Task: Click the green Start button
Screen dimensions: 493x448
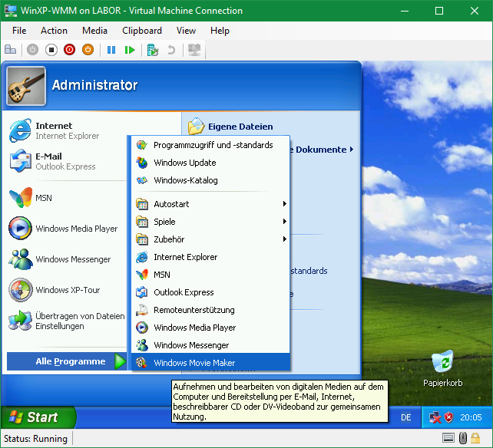Action: [38, 417]
